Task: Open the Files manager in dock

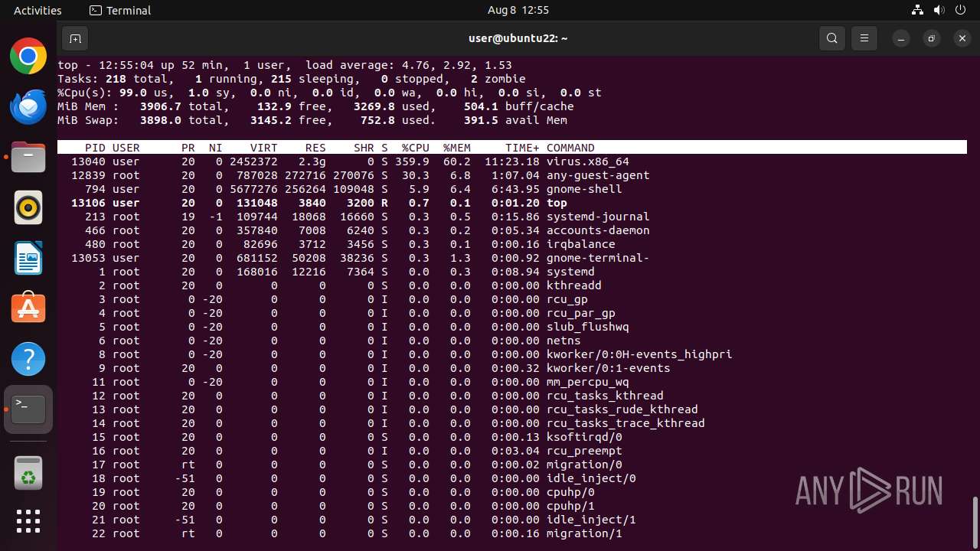Action: (x=28, y=157)
